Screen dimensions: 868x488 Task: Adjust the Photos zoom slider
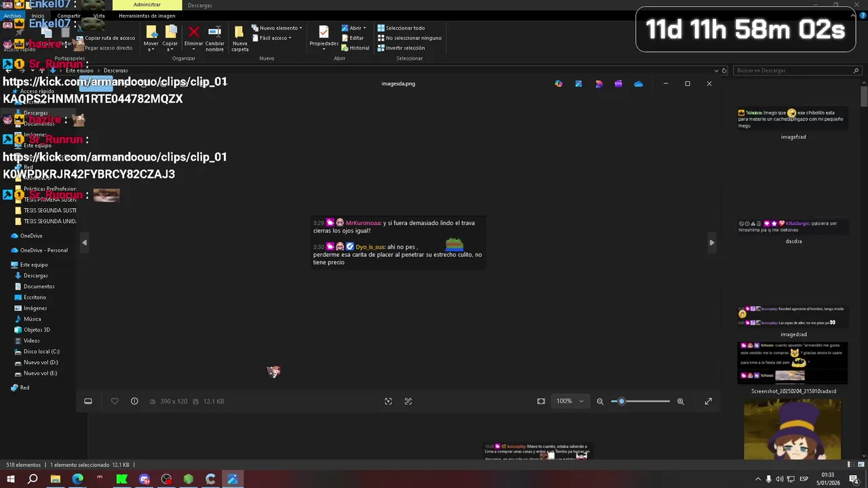640,401
